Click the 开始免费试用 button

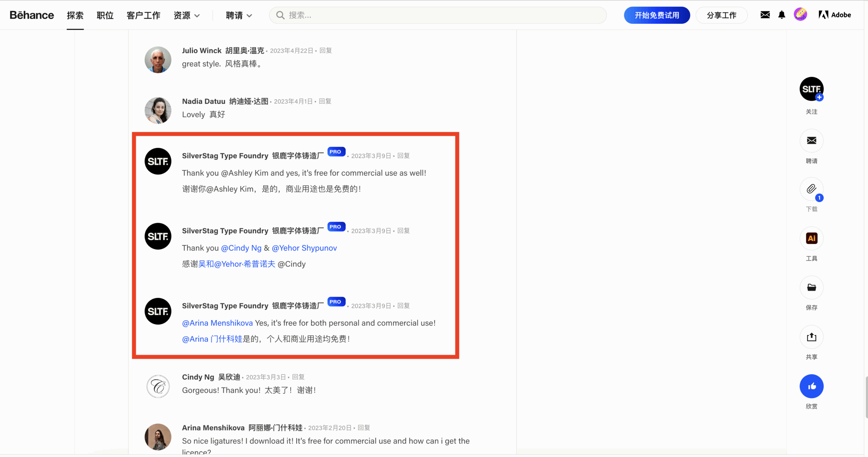click(x=657, y=15)
